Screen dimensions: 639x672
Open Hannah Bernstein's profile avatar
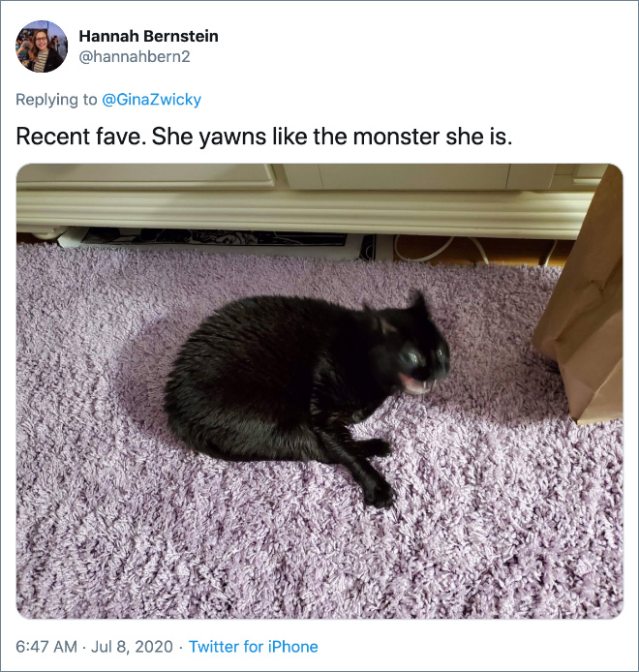click(42, 46)
